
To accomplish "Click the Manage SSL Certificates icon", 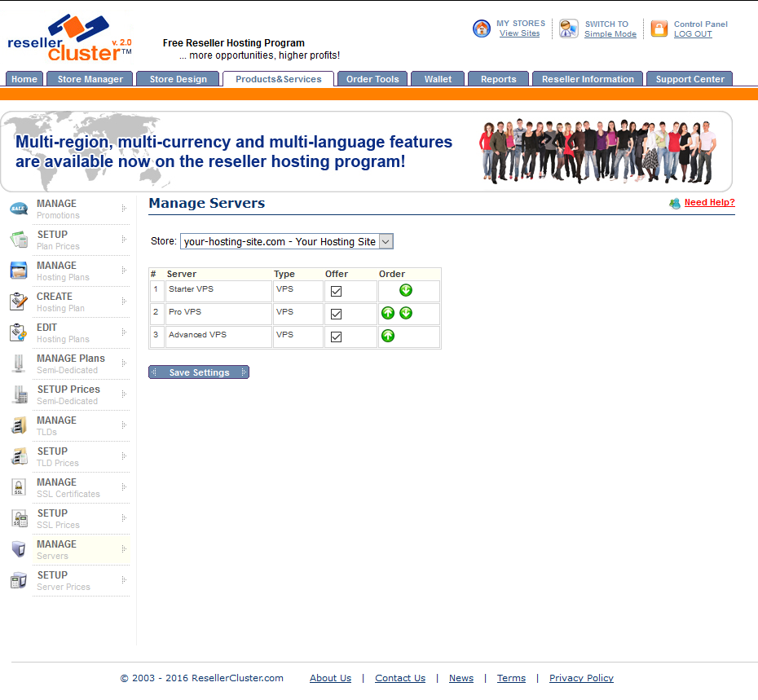I will click(19, 486).
